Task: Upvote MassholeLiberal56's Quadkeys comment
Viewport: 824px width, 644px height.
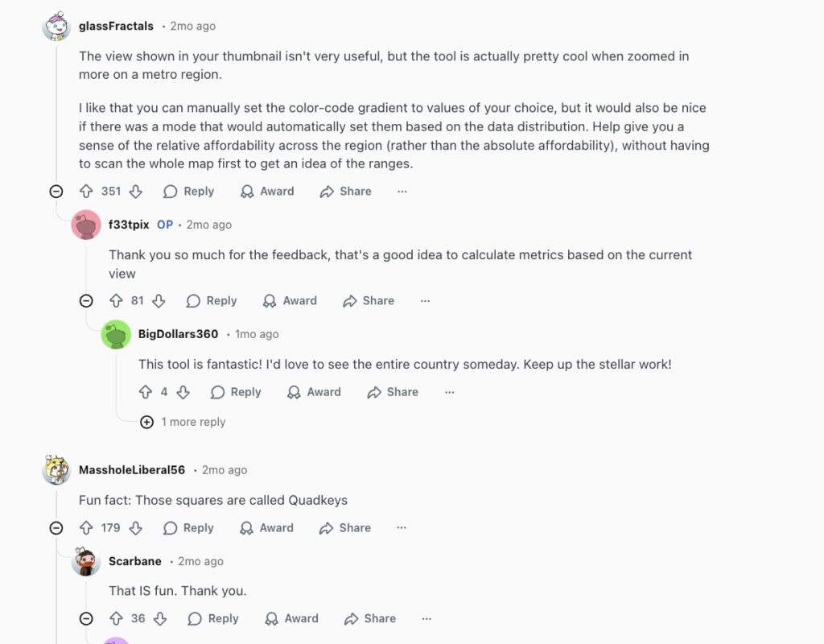Action: pyautogui.click(x=86, y=528)
